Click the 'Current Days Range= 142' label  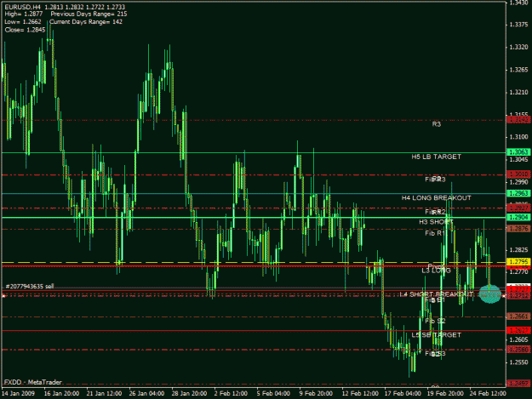[86, 22]
